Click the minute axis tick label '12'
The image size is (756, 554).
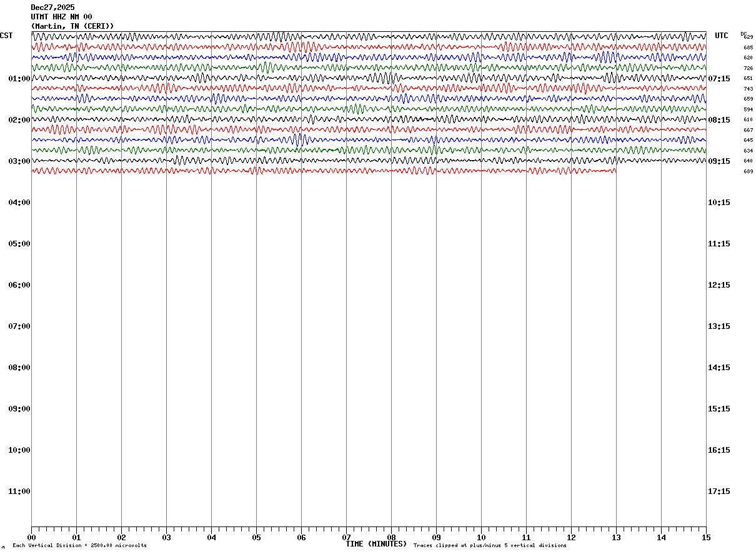click(x=571, y=538)
